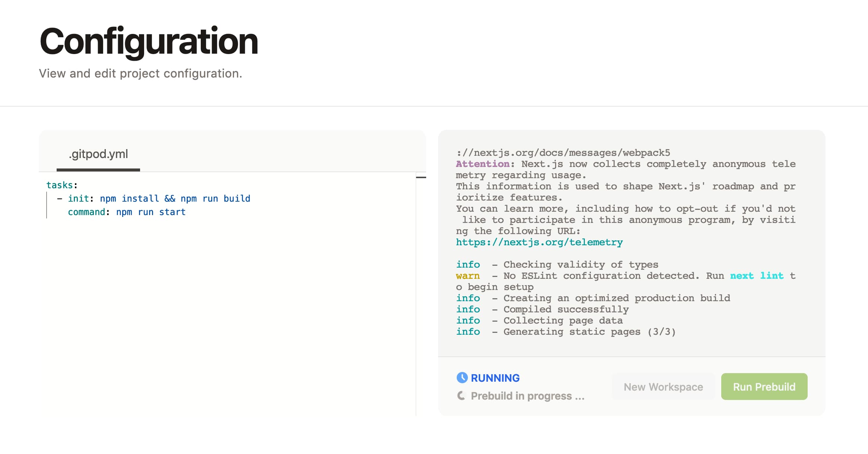Click the 'Prebuild in progress ...' message
This screenshot has width=868, height=454.
pos(528,396)
